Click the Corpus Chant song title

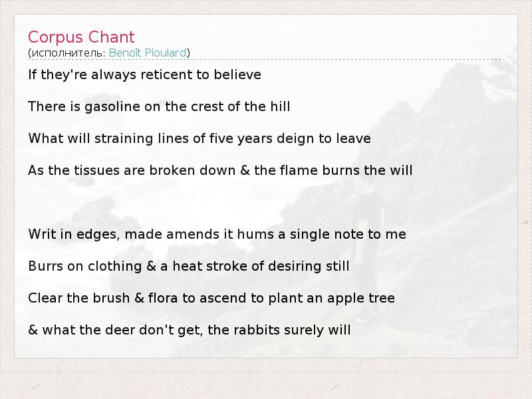81,37
